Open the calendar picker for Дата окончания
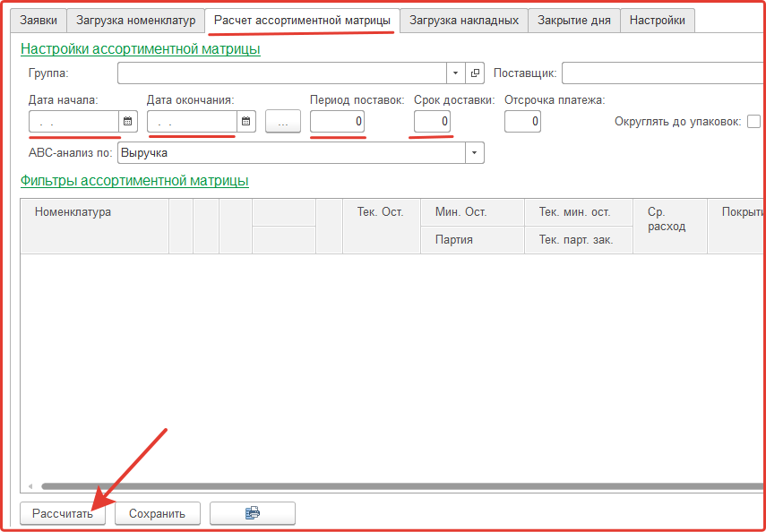This screenshot has height=532, width=766. (246, 121)
